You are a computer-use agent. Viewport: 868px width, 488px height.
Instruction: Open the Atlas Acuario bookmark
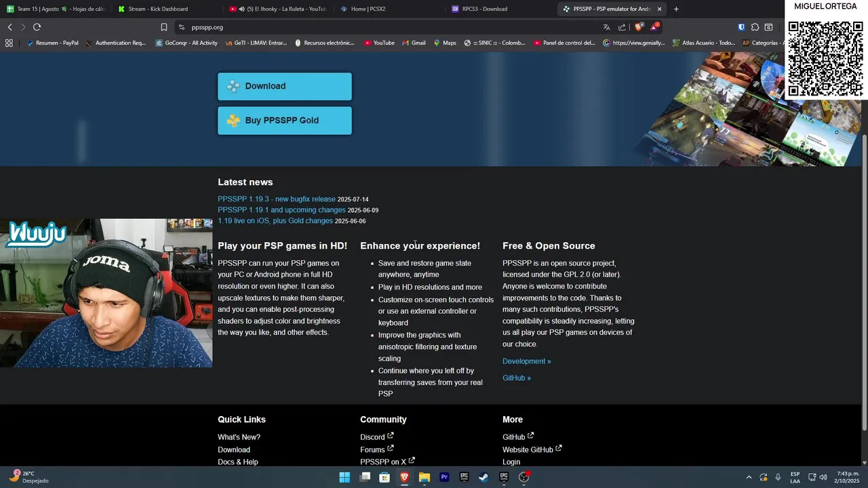pos(703,43)
